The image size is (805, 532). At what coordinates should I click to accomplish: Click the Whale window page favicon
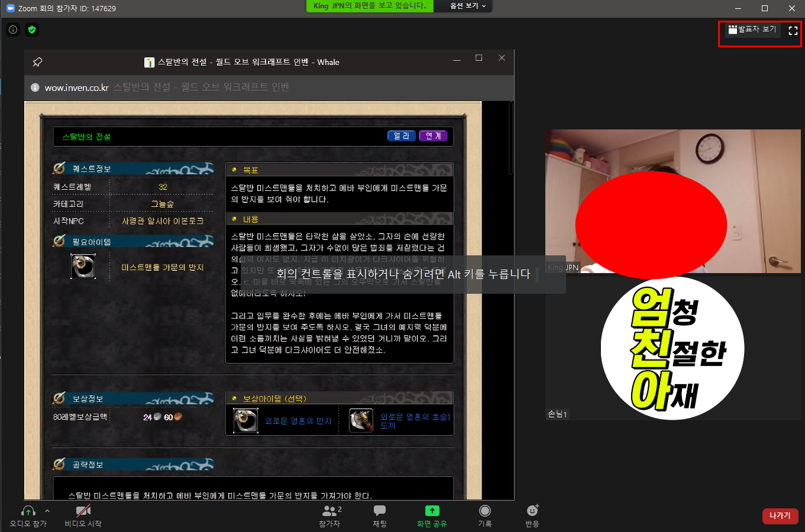coord(150,62)
